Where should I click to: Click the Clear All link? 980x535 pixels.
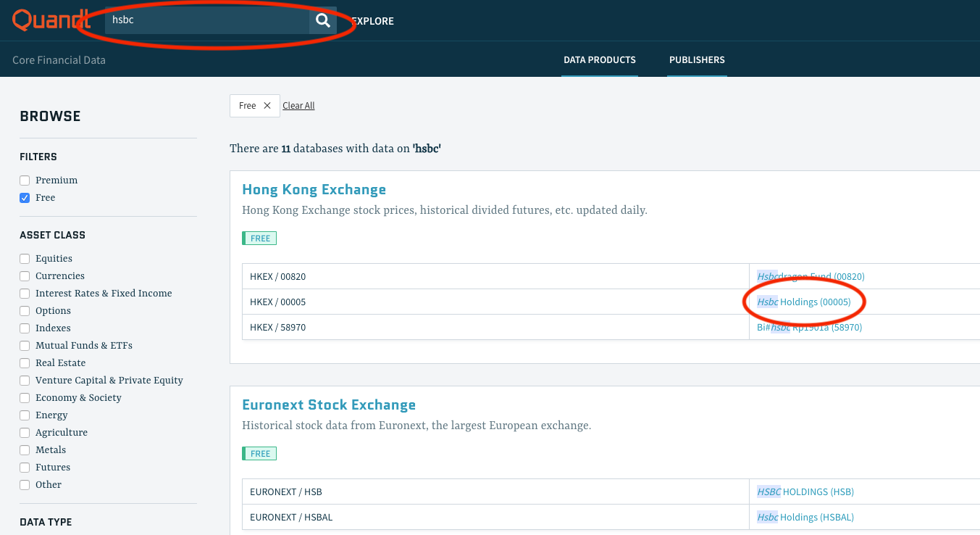[x=298, y=105]
